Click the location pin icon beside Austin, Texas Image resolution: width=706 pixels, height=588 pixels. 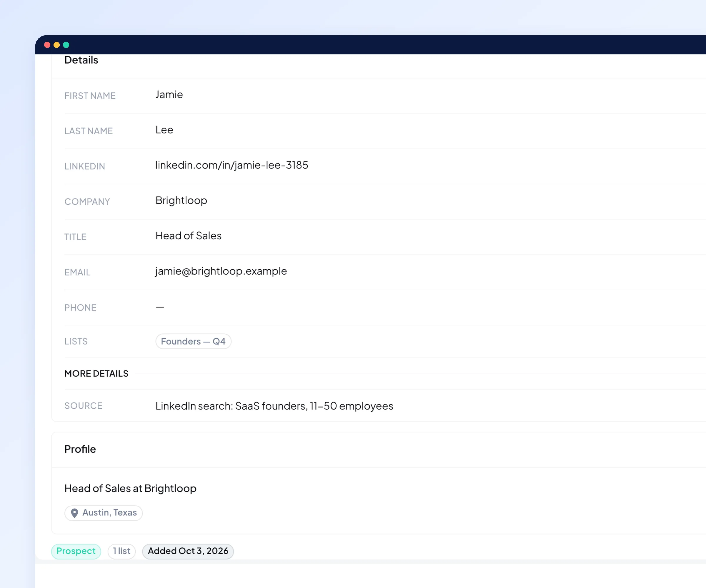75,513
